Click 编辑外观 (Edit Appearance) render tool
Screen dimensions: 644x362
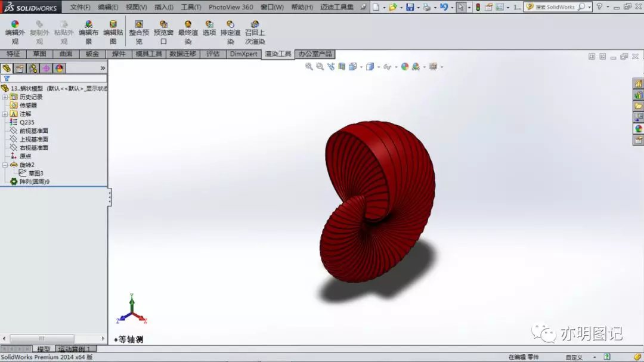15,32
